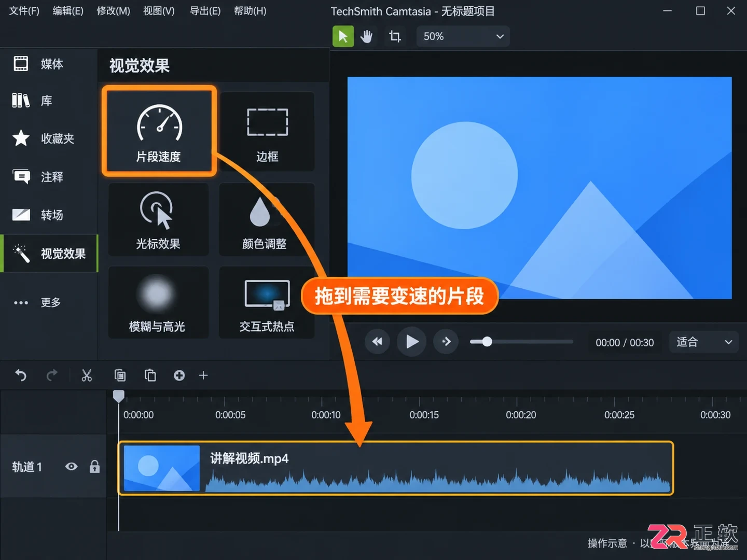
Task: Click the plain plus icon
Action: point(203,375)
